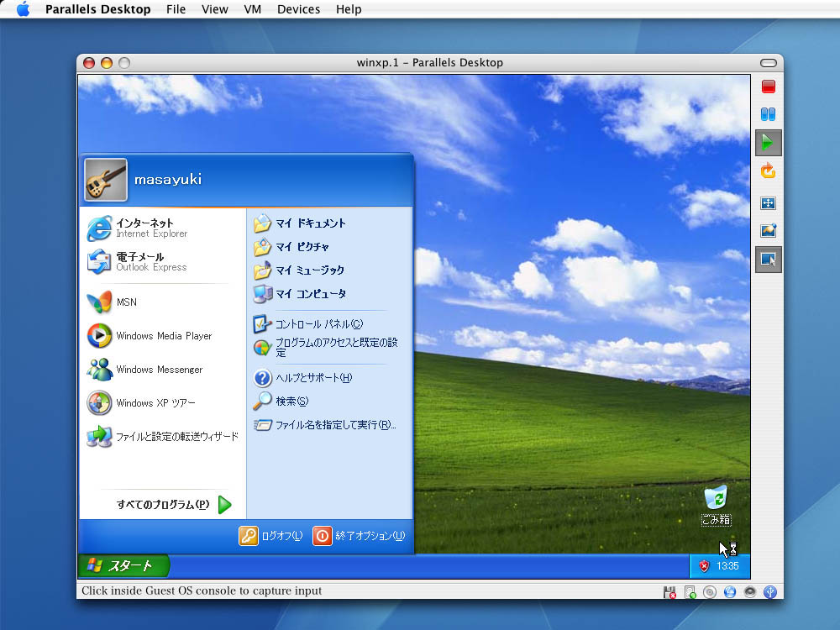This screenshot has height=630, width=840.
Task: Open the VM menu in menu bar
Action: coord(252,9)
